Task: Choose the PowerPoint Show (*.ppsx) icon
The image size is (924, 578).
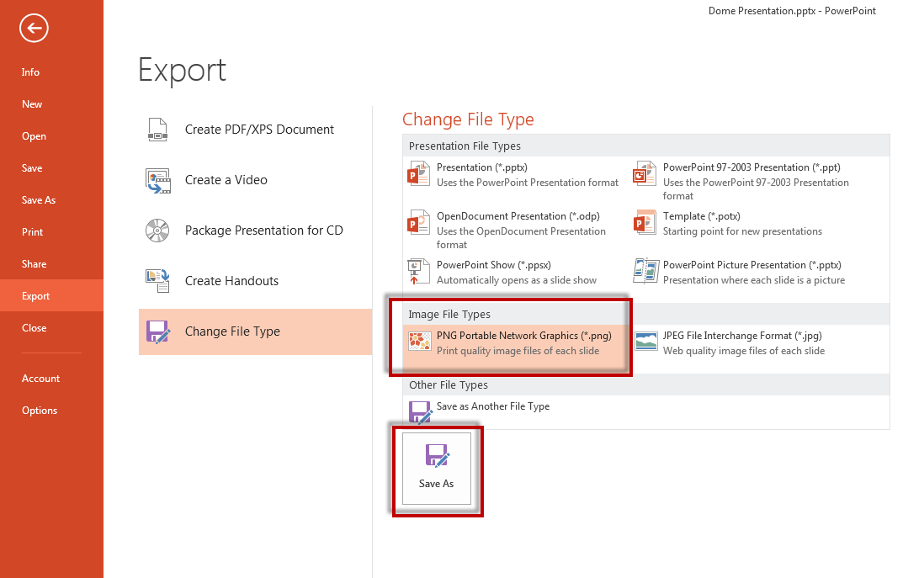Action: click(x=419, y=272)
